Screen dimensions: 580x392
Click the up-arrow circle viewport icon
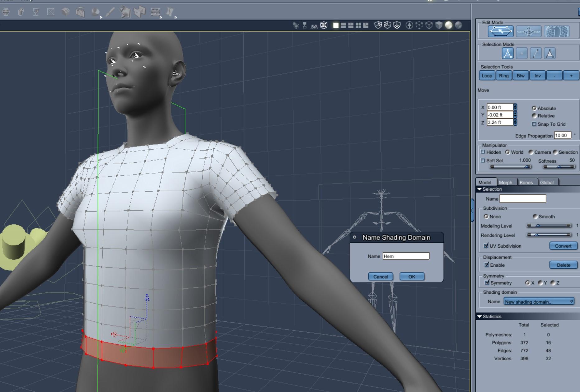[409, 25]
